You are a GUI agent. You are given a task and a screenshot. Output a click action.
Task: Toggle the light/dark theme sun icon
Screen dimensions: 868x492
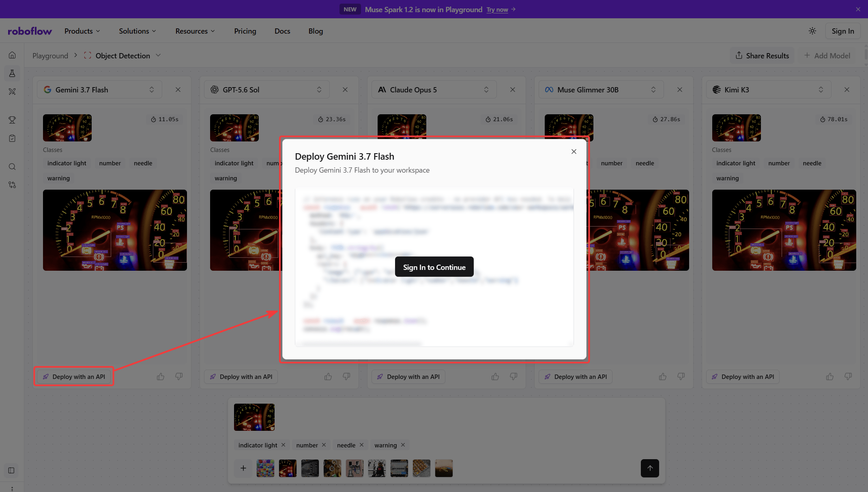[x=812, y=31]
